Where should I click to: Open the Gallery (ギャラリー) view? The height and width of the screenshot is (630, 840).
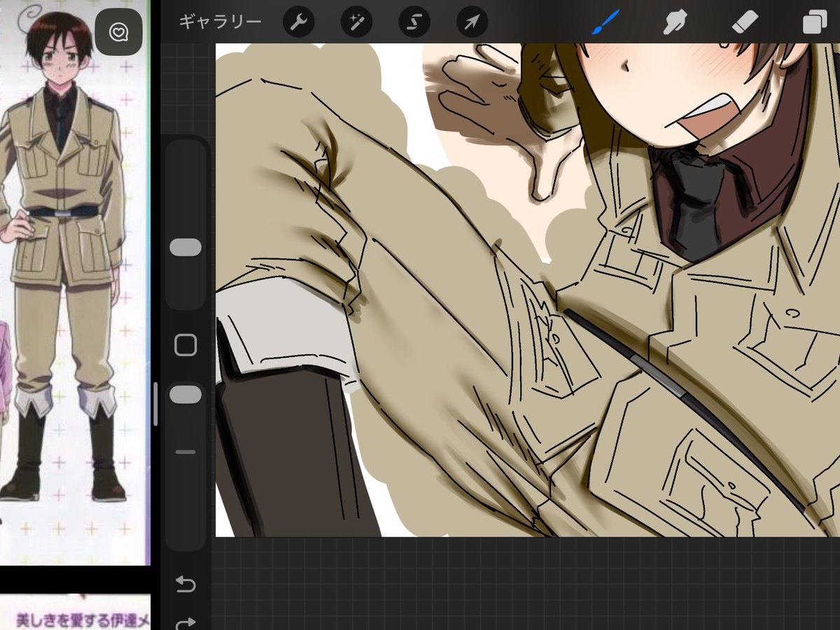[x=220, y=22]
